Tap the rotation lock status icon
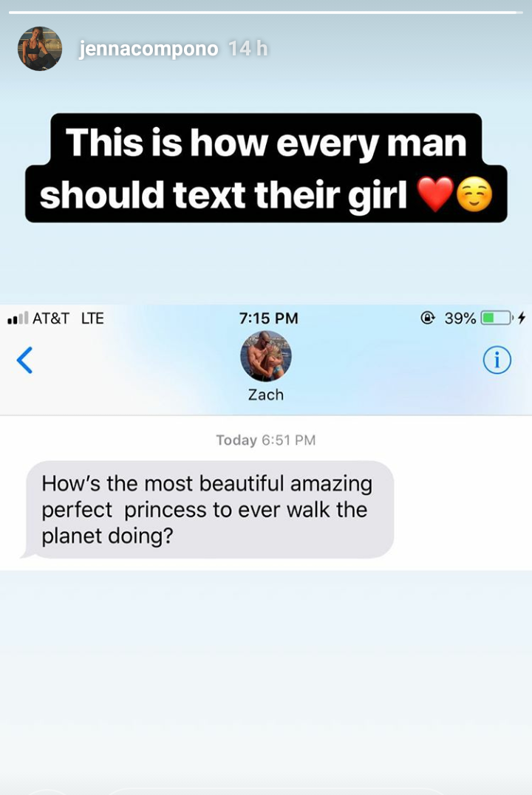532x795 pixels. pyautogui.click(x=428, y=318)
